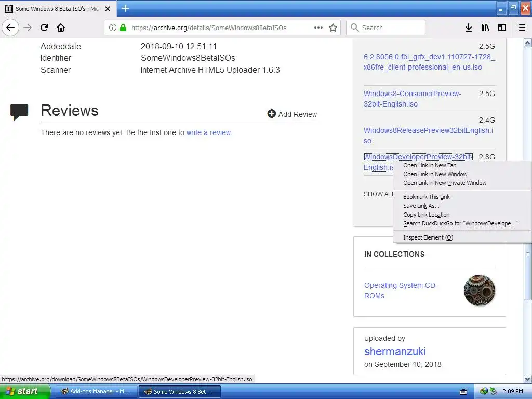Choose Open Link in New Tab

tap(430, 165)
